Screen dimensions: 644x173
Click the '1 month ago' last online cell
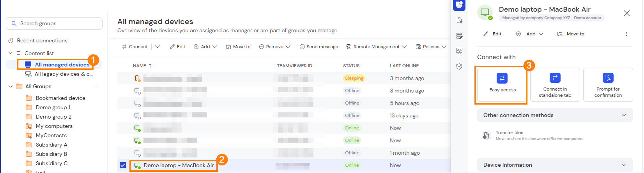405,153
